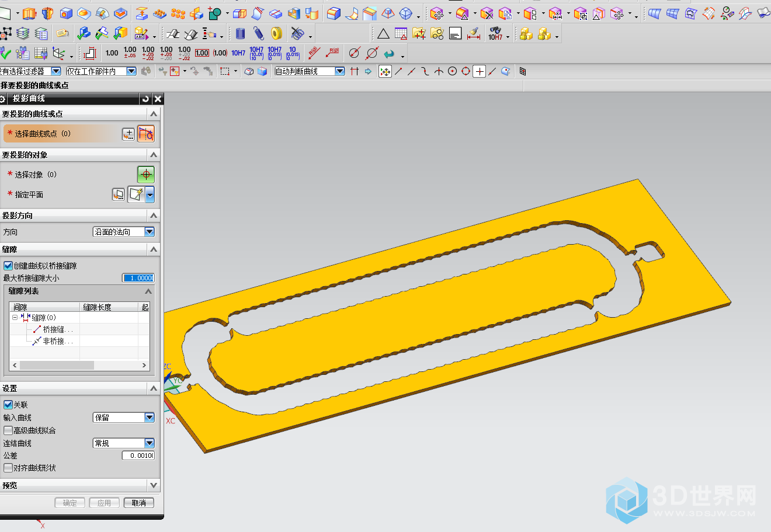Click the basic 1.00 dimension style icon
The width and height of the screenshot is (771, 532).
112,53
